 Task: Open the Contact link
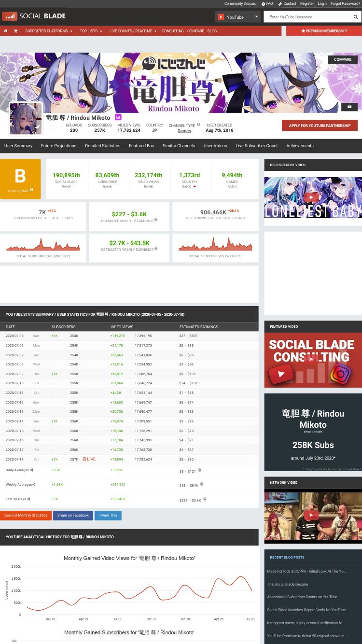coord(287,3)
